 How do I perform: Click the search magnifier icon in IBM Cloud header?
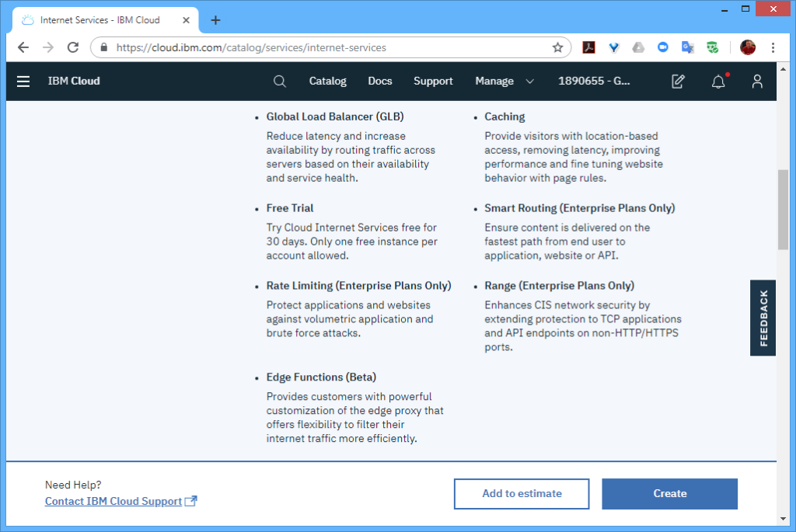[280, 81]
